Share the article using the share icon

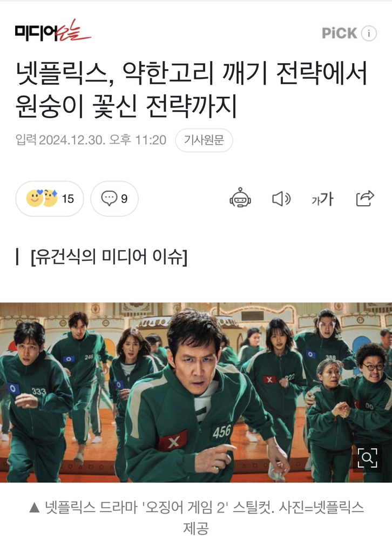365,198
